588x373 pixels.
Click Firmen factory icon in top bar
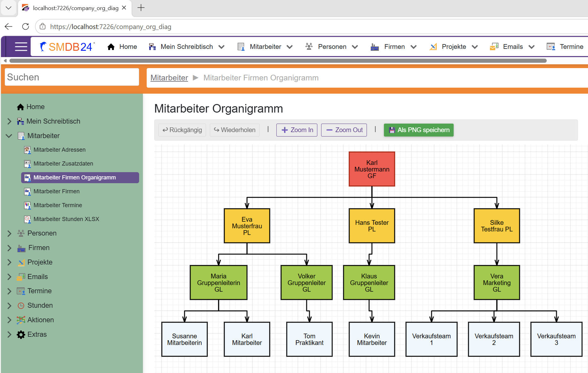click(x=375, y=47)
